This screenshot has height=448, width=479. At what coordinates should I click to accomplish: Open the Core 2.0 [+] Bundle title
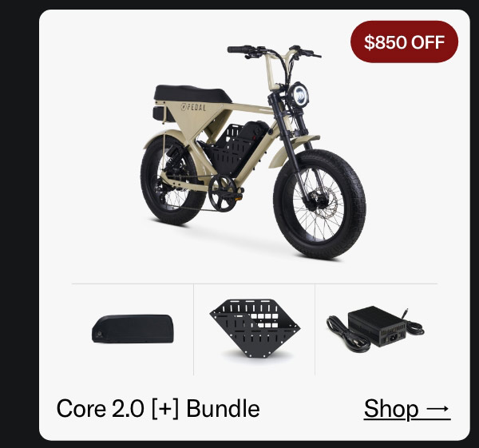click(x=158, y=409)
